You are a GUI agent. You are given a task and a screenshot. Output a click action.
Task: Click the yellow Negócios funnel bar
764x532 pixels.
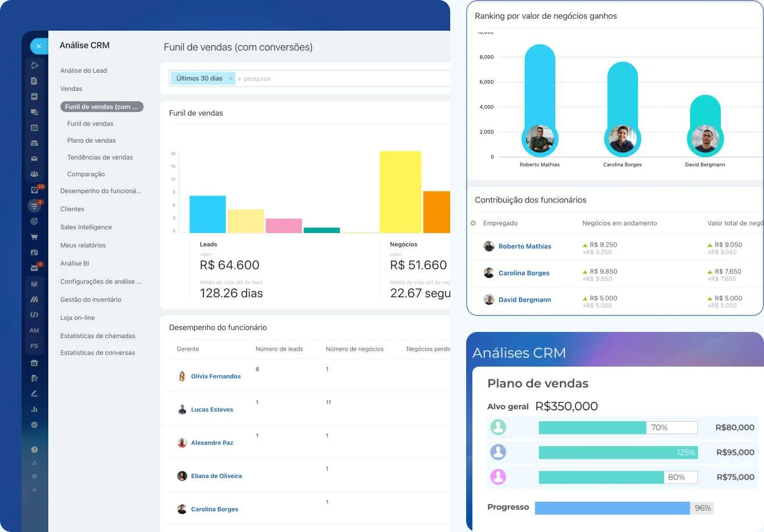[x=400, y=192]
